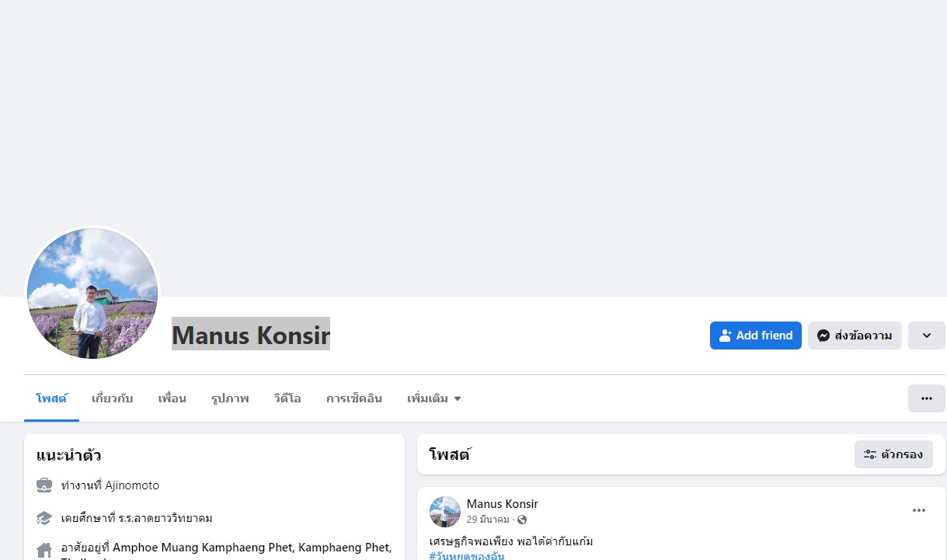Open the large profile picture
Viewport: 947px width, 560px height.
92,294
